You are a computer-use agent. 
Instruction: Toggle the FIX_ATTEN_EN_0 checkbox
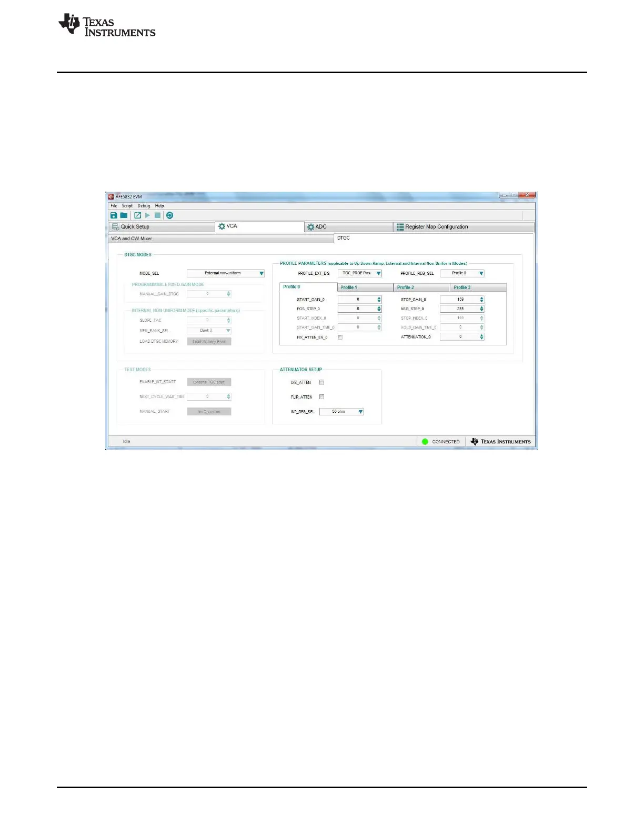(x=340, y=337)
